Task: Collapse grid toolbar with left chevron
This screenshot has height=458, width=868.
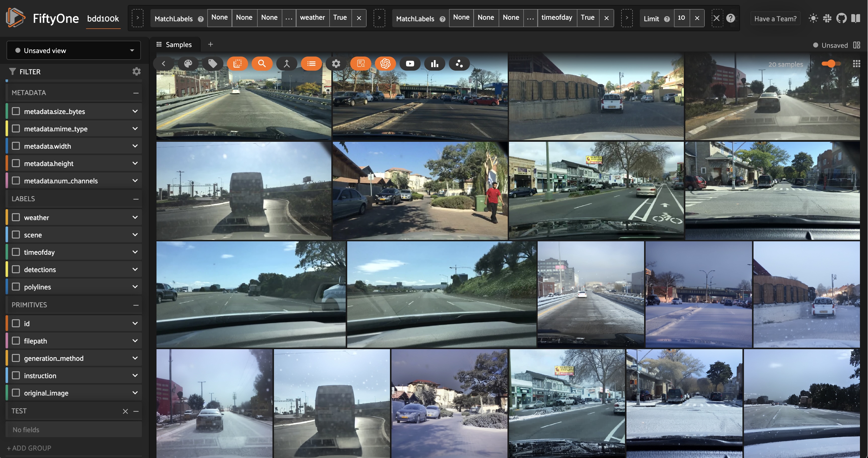Action: point(164,64)
